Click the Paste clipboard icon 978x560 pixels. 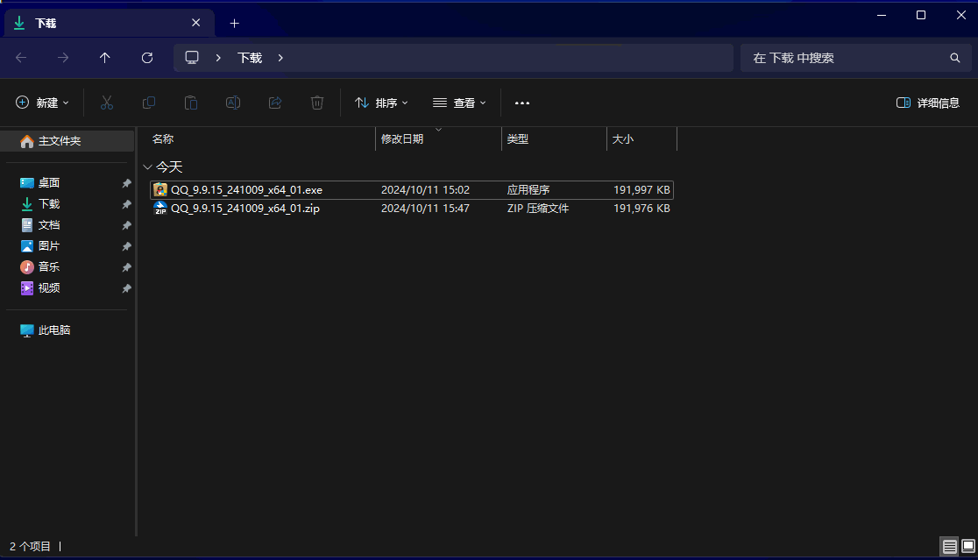[191, 103]
